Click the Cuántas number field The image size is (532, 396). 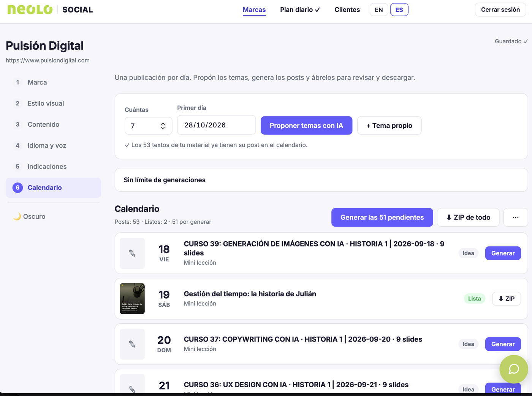click(148, 126)
